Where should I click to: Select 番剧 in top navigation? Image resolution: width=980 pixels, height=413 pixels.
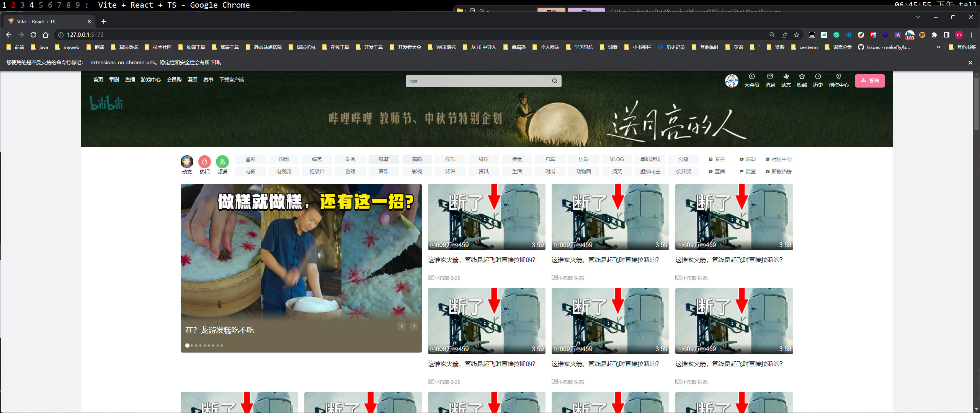click(x=114, y=80)
